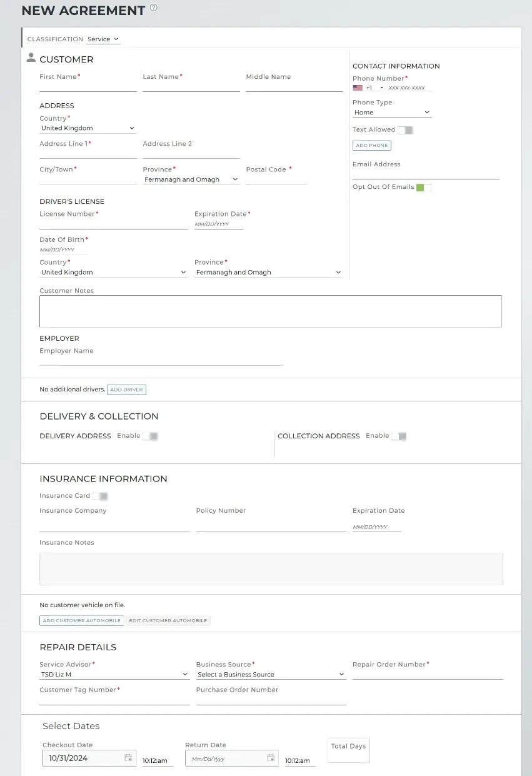The height and width of the screenshot is (776, 532).
Task: Click the Phone Number input
Action: click(409, 88)
